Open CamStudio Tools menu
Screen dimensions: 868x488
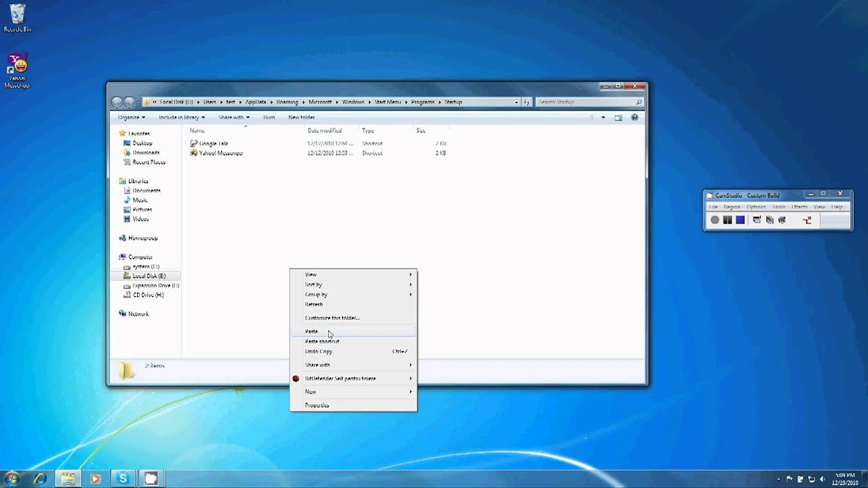778,207
